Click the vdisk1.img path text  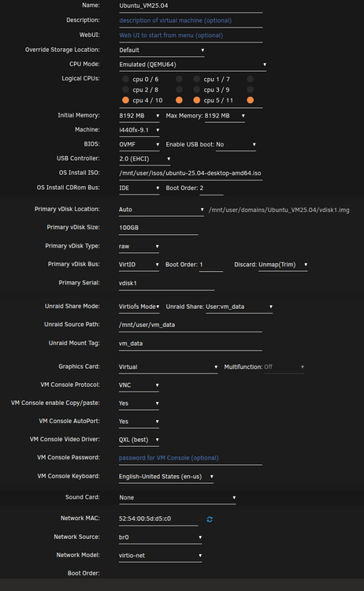[279, 210]
